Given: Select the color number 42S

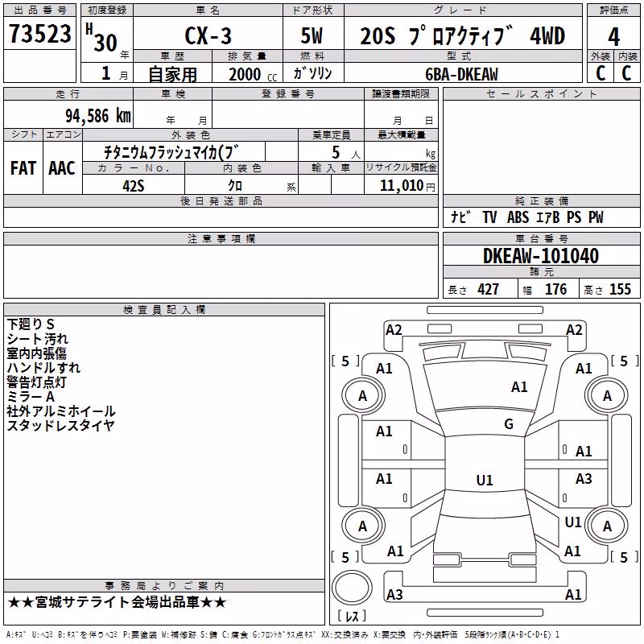Looking at the screenshot, I should (134, 186).
